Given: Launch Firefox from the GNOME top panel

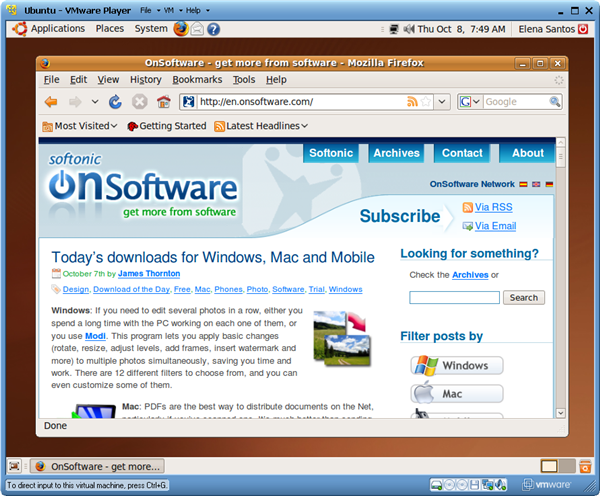Looking at the screenshot, I should tap(180, 29).
